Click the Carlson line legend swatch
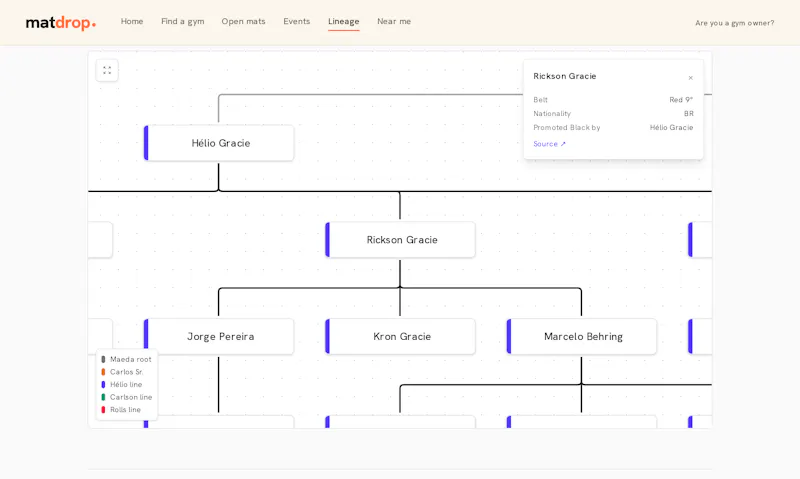Screen dimensions: 800x479 point(103,397)
